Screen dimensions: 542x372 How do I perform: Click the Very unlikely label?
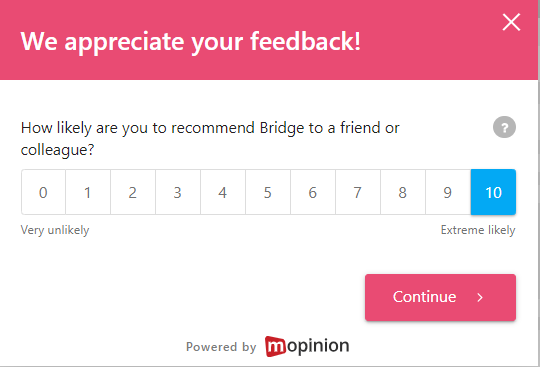click(55, 230)
